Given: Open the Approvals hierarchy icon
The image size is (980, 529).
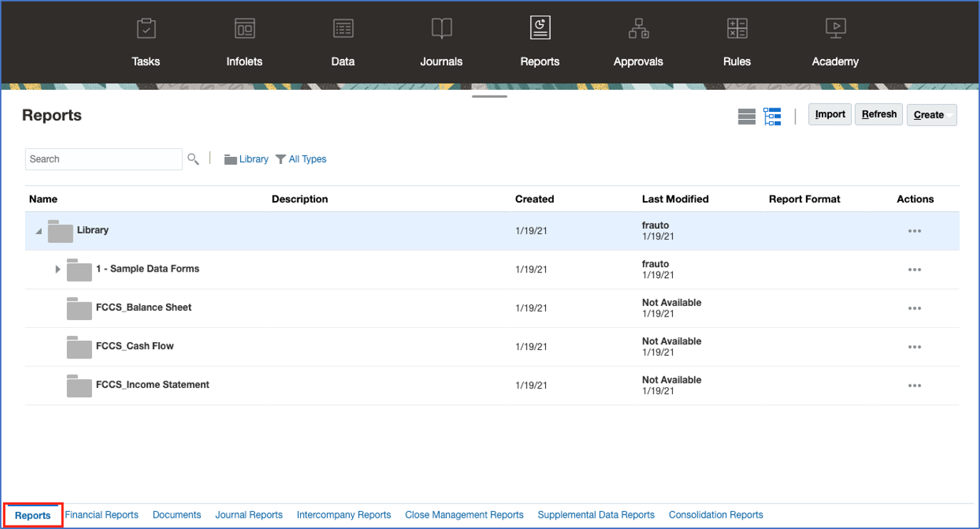Looking at the screenshot, I should click(x=638, y=29).
